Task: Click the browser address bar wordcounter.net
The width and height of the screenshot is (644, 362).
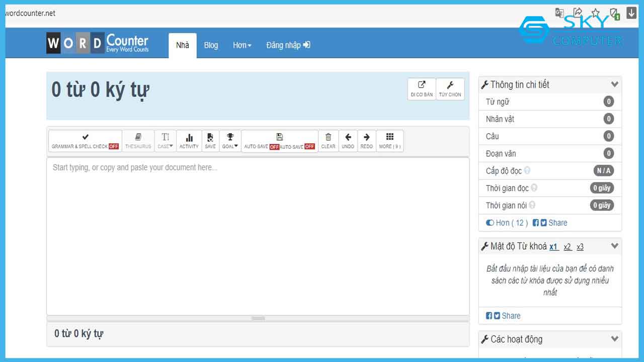Action: coord(30,13)
